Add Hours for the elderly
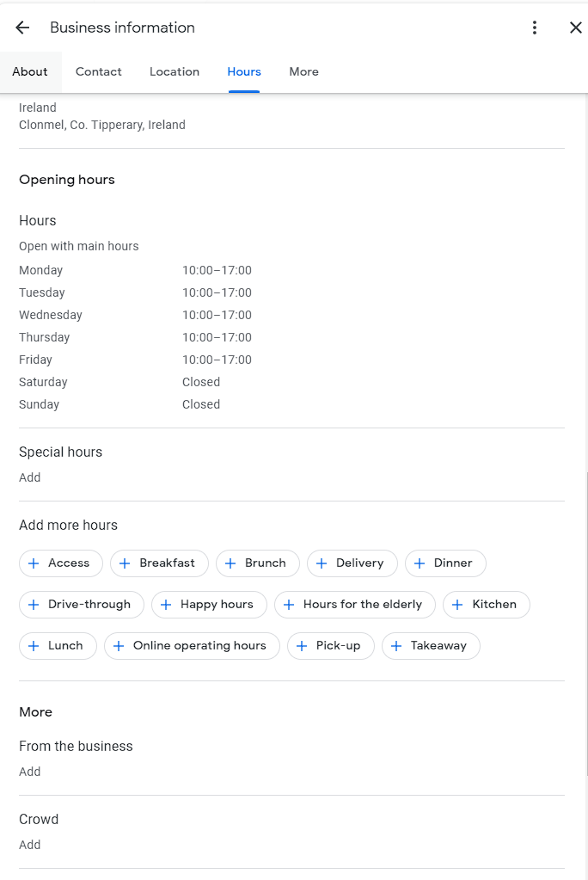Screen dimensions: 588x880 pos(354,605)
